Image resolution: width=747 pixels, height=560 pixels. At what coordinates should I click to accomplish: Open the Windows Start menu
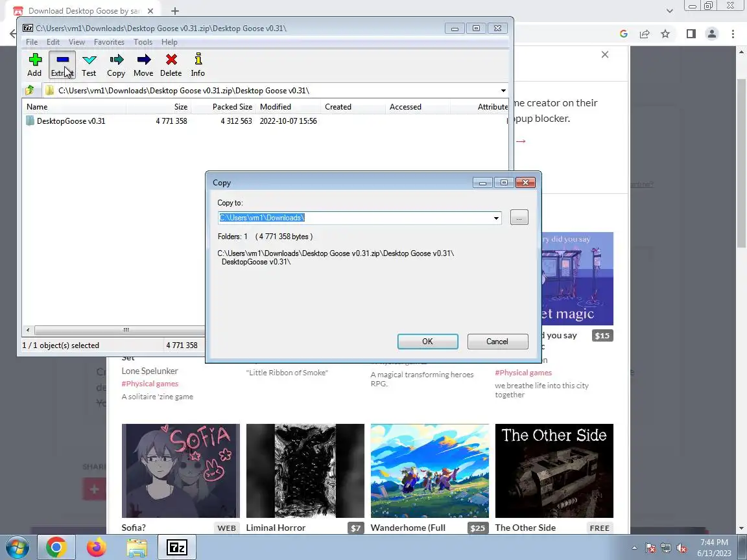17,547
